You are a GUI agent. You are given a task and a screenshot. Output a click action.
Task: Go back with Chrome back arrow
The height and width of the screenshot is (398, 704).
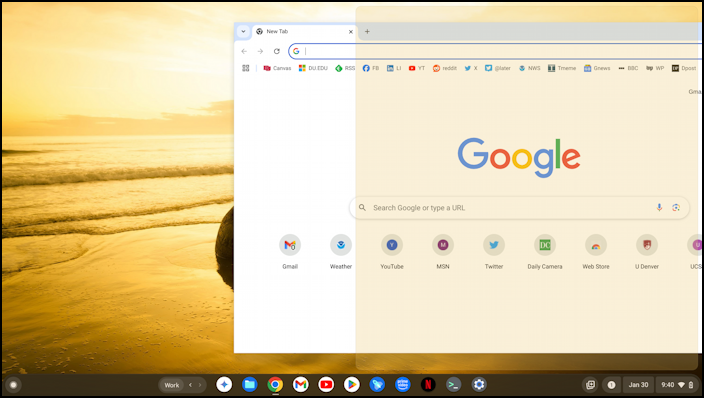click(x=244, y=51)
